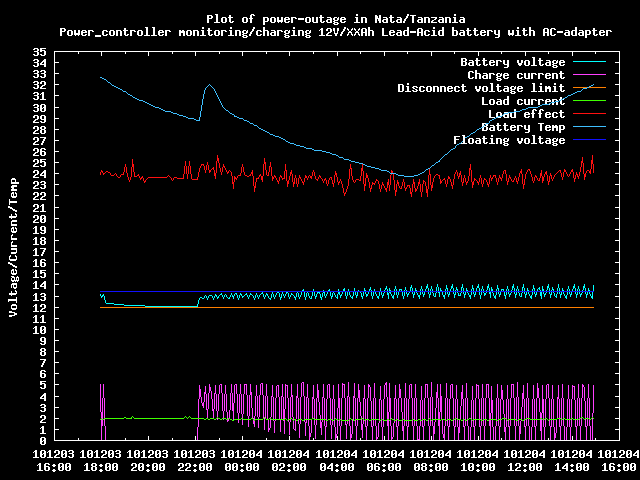Click the Voltage/Current/Temp y-axis label
The height and width of the screenshot is (480, 640).
pos(12,246)
